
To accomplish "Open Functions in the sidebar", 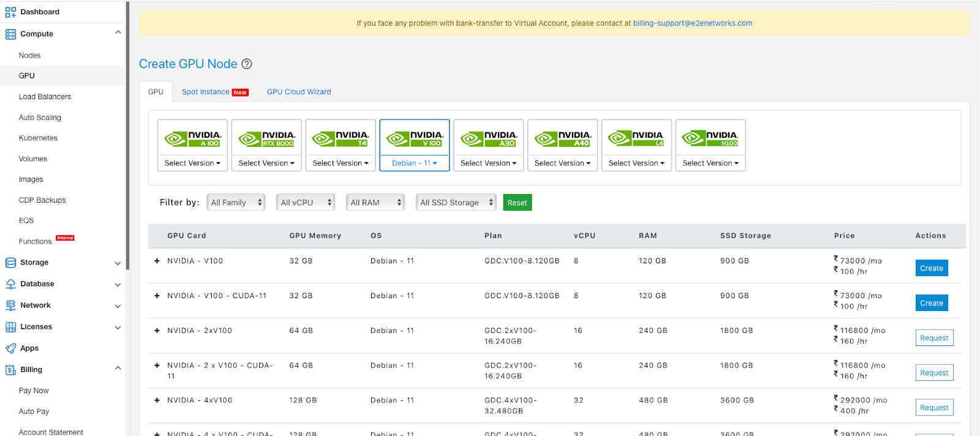I will pos(35,242).
